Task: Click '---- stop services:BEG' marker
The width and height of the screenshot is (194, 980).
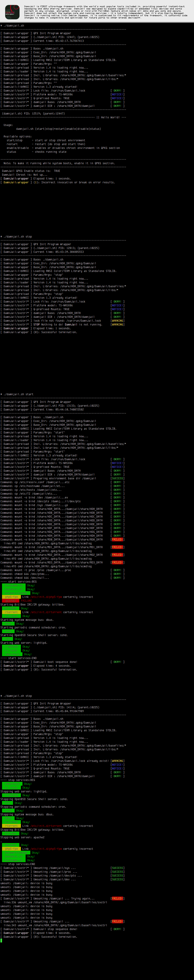Action: click(x=18, y=780)
